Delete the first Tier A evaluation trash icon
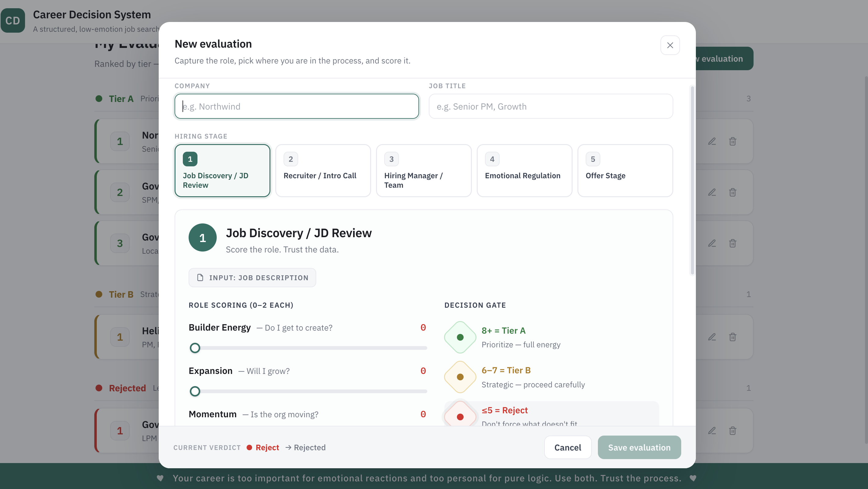Image resolution: width=868 pixels, height=489 pixels. pos(732,142)
